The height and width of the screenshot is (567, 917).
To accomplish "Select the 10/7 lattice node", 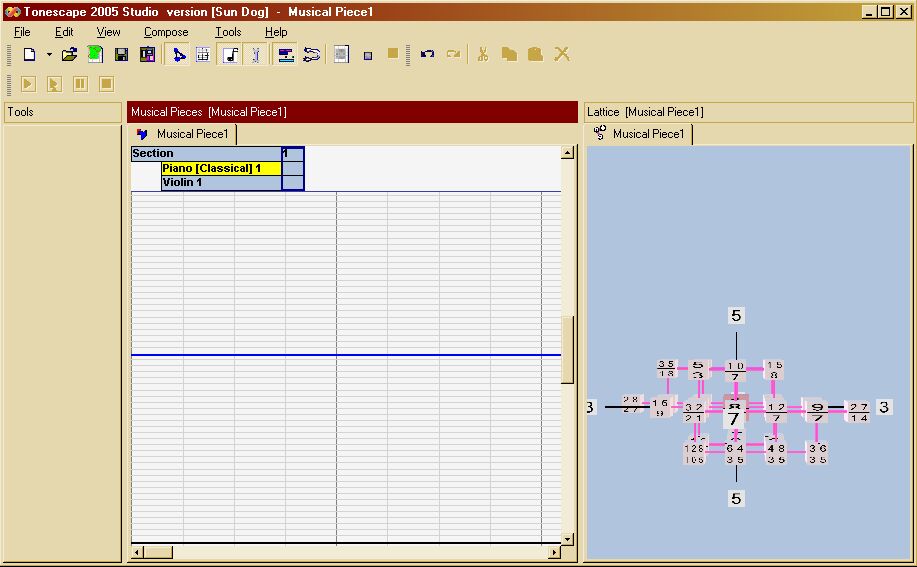I will 735,371.
